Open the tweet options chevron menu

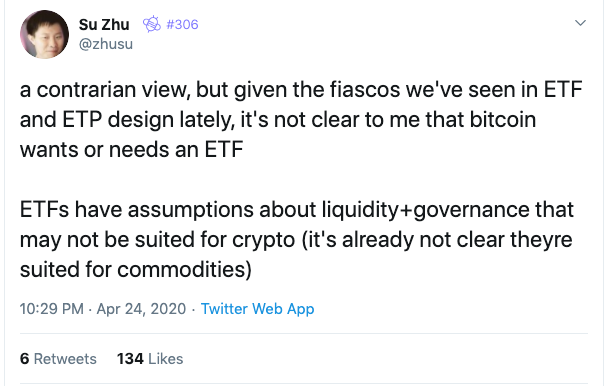tap(580, 23)
